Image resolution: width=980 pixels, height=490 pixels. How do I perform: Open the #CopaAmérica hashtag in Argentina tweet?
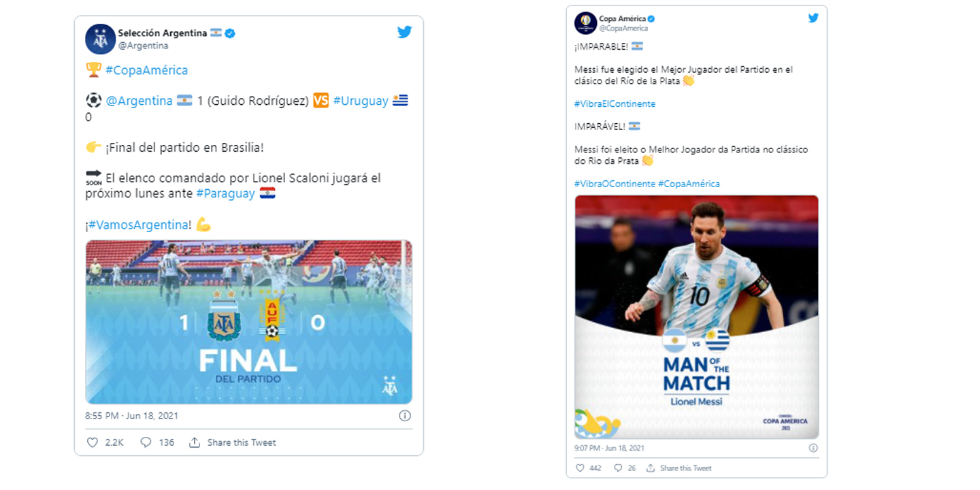146,70
